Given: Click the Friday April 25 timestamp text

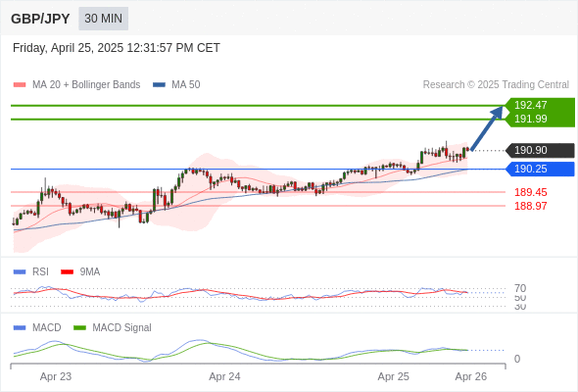Looking at the screenshot, I should pos(117,48).
